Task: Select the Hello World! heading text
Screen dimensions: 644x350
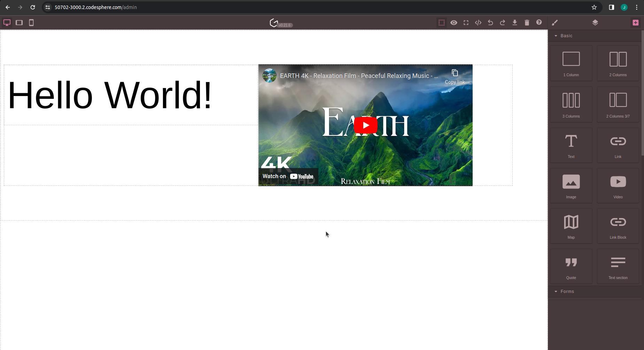Action: pyautogui.click(x=110, y=95)
